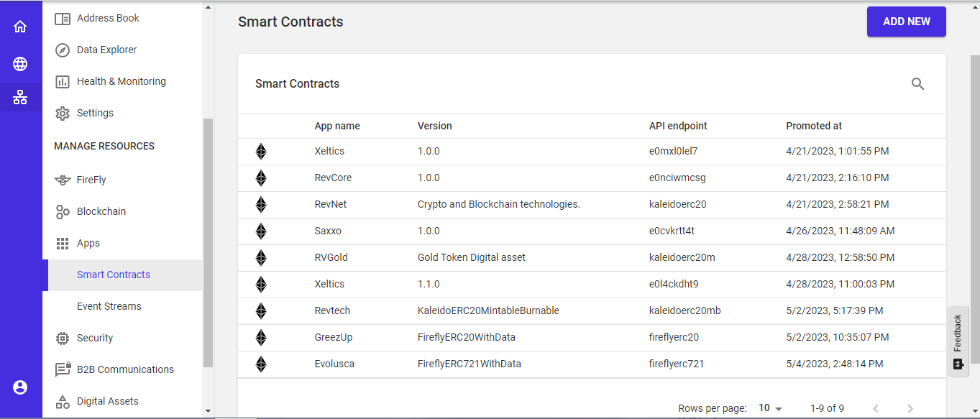
Task: Go to Event Streams page
Action: point(109,306)
